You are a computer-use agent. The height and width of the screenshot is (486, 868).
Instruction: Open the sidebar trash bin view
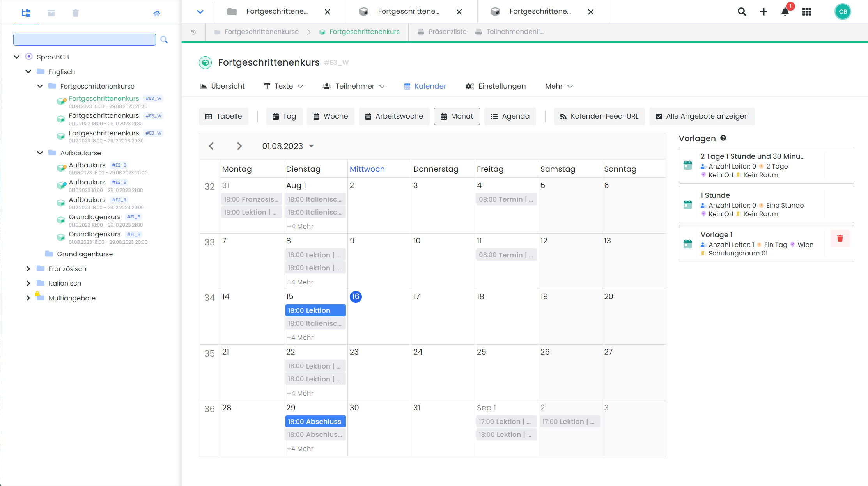click(x=76, y=13)
